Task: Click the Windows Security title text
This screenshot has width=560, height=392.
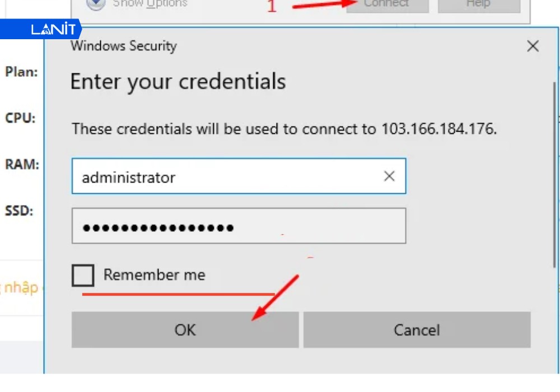Action: coord(123,46)
